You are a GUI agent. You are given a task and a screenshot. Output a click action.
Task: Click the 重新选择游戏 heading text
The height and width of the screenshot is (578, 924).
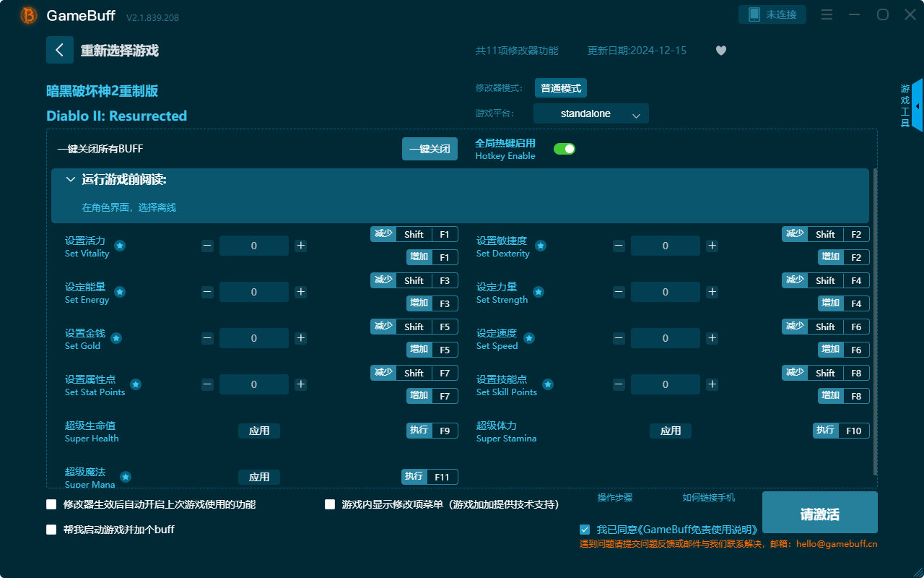[x=119, y=51]
